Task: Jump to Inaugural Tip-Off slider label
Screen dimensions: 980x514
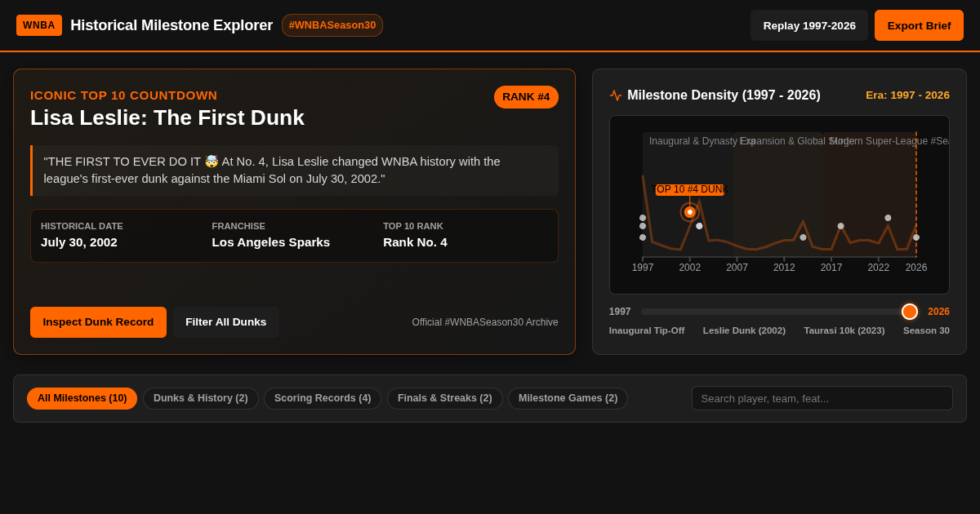Action: click(x=647, y=330)
